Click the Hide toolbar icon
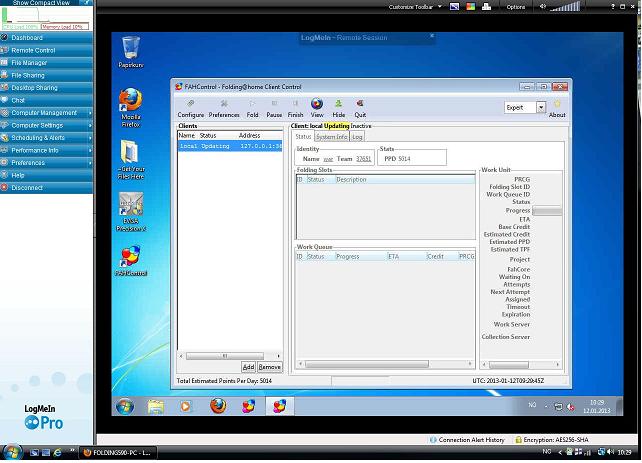Image resolution: width=642 pixels, height=463 pixels. 338,108
